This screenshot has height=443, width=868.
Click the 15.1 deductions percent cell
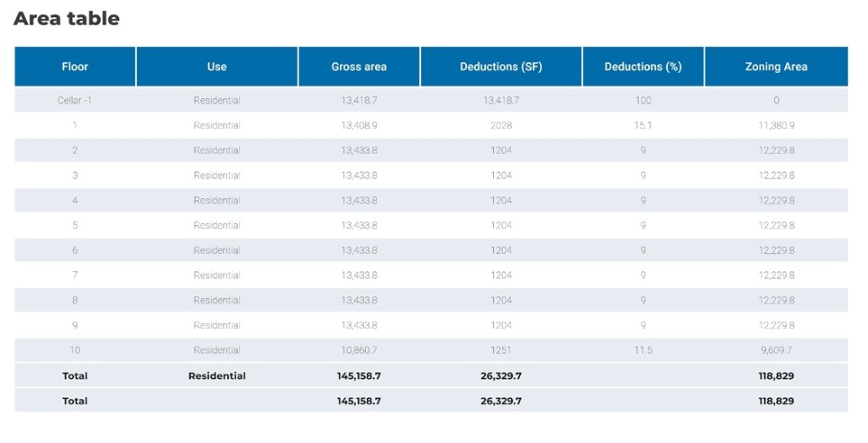click(643, 125)
